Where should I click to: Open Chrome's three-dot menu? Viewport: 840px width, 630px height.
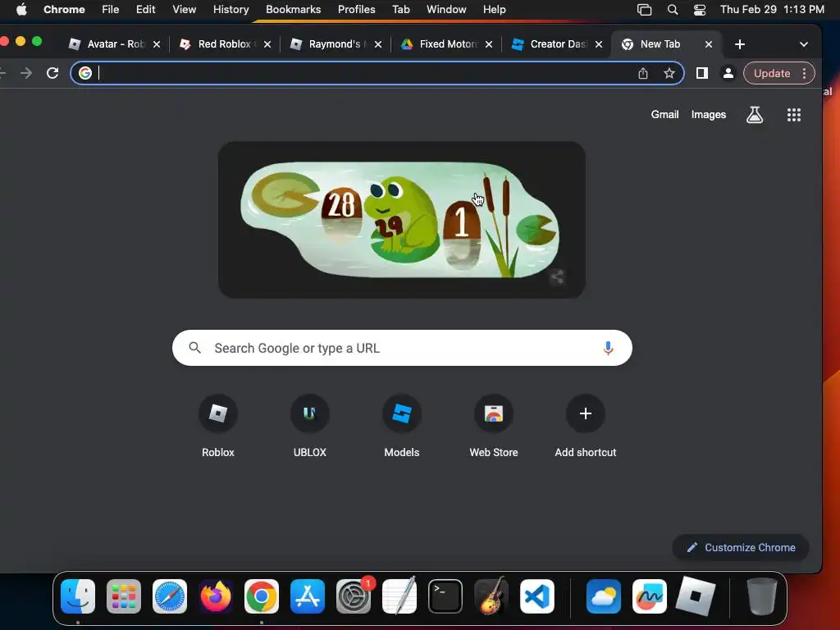[x=804, y=73]
